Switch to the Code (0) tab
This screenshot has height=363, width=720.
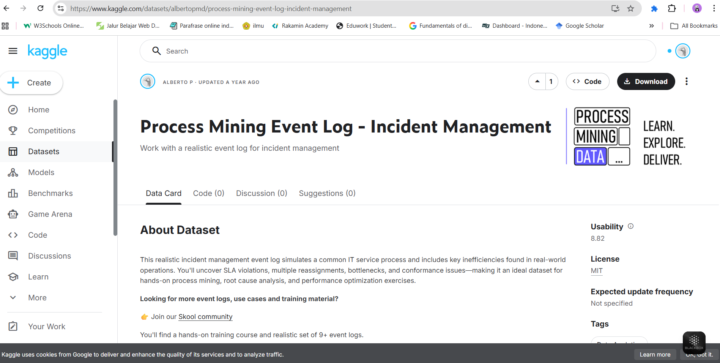208,193
